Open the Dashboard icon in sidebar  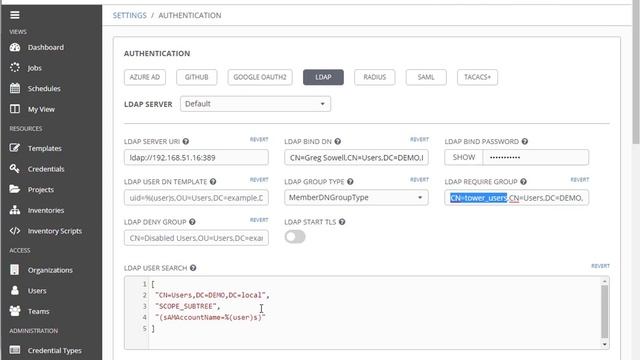coord(15,47)
